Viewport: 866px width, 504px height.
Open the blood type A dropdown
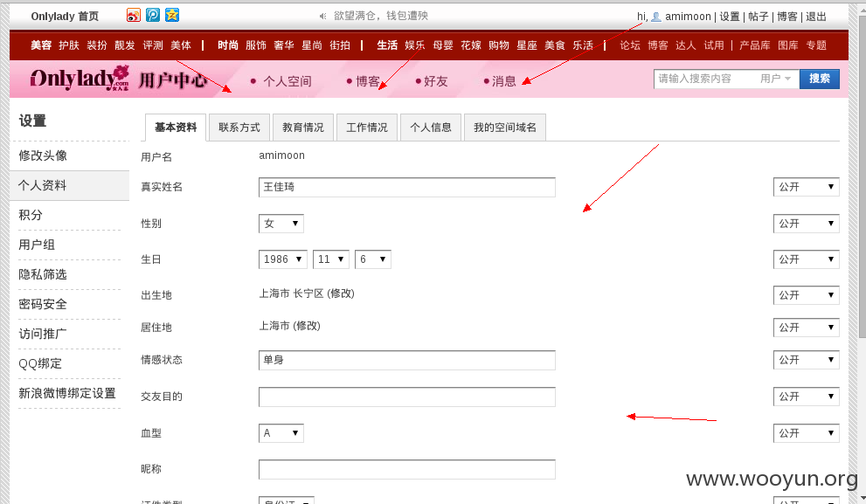point(281,433)
